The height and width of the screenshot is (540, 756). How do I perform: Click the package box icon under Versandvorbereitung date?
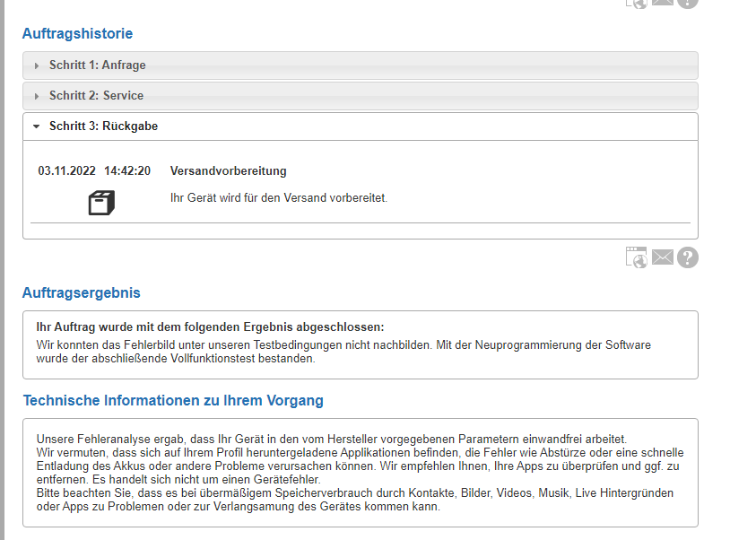point(101,203)
